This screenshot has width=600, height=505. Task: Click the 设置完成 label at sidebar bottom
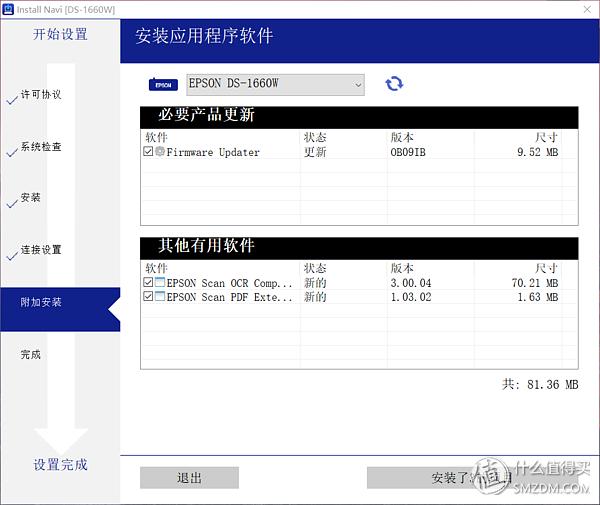point(60,465)
